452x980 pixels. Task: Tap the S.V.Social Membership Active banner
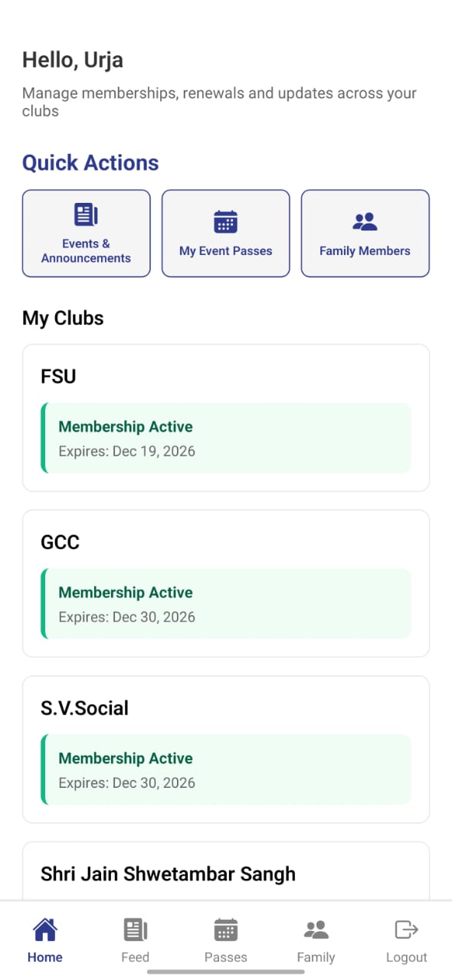coord(225,769)
